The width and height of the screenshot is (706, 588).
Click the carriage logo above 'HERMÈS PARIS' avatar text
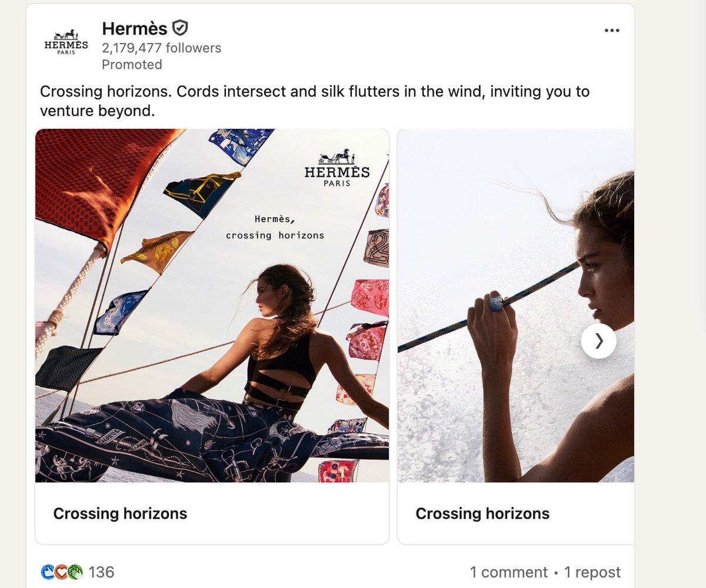[x=65, y=34]
